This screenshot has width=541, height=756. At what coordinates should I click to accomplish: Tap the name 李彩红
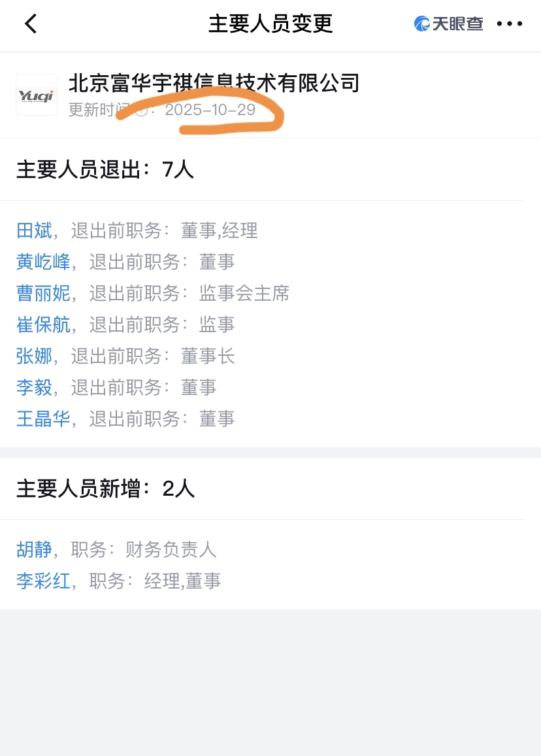coord(43,581)
